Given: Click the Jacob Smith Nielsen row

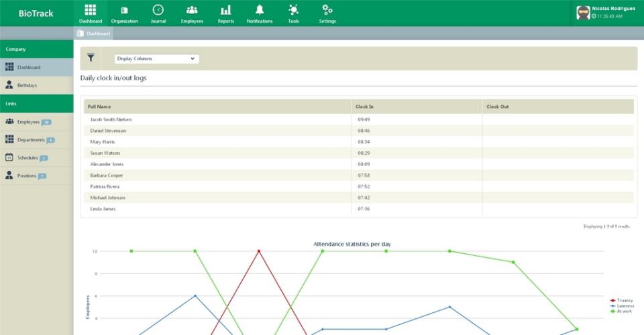Looking at the screenshot, I should point(359,119).
